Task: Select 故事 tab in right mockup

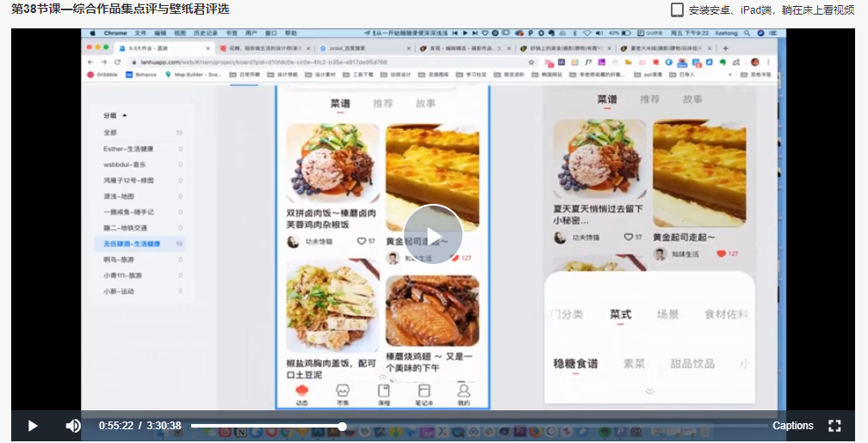Action: point(692,100)
